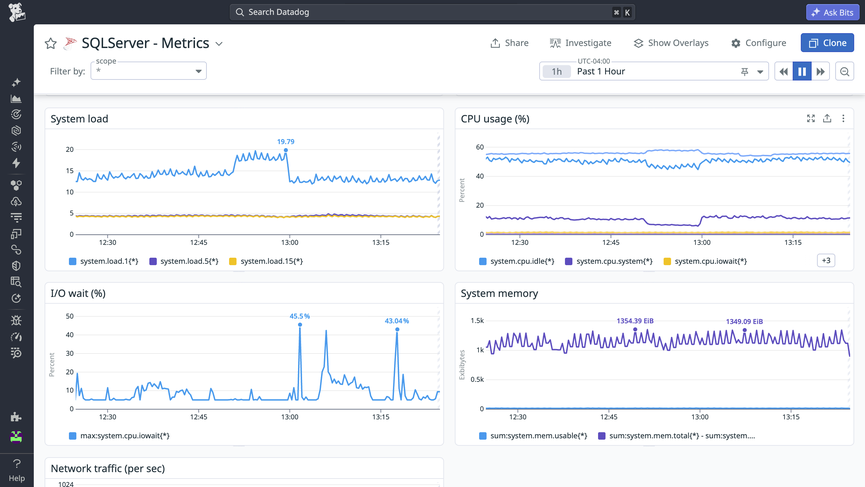This screenshot has height=487, width=865.
Task: Star the SQLServer - Metrics dashboard
Action: 51,44
